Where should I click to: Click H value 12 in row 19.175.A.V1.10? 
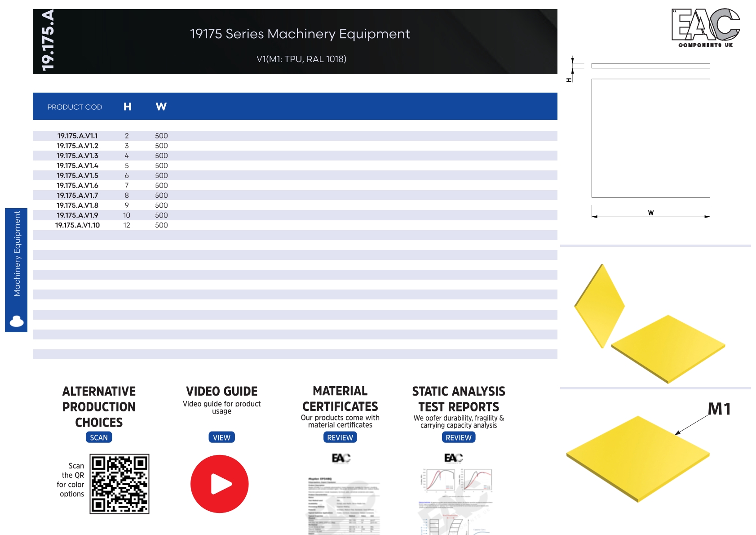[127, 225]
